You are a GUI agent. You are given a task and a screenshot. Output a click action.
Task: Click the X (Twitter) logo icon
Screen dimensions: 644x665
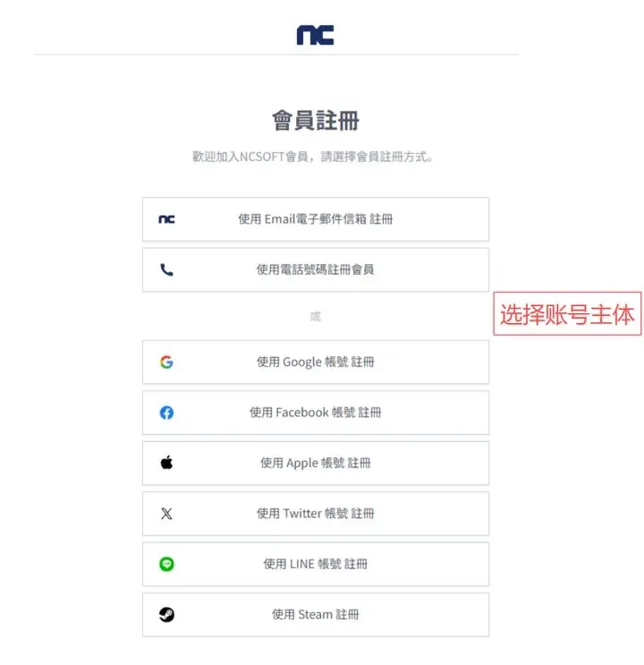(x=166, y=514)
